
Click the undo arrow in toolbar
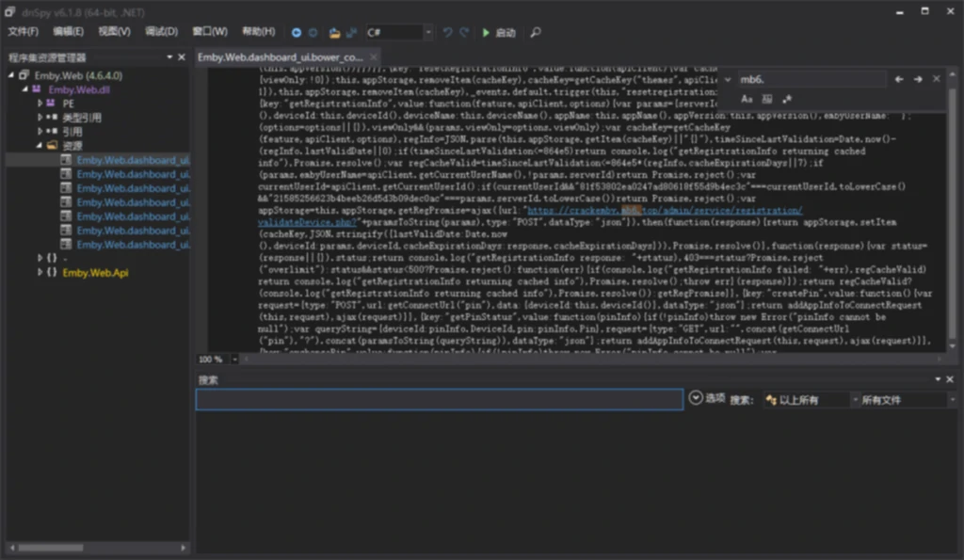[448, 32]
